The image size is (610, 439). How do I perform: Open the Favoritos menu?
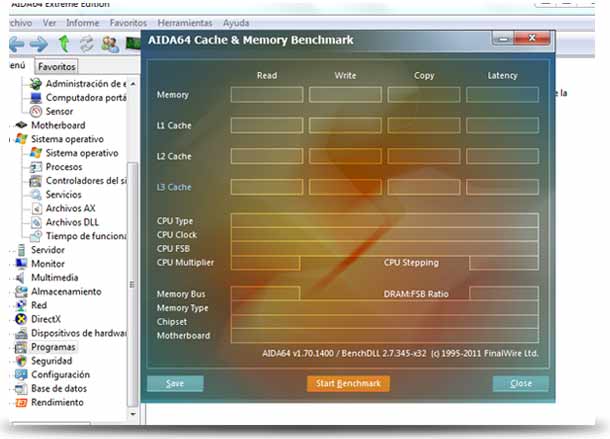[x=128, y=23]
